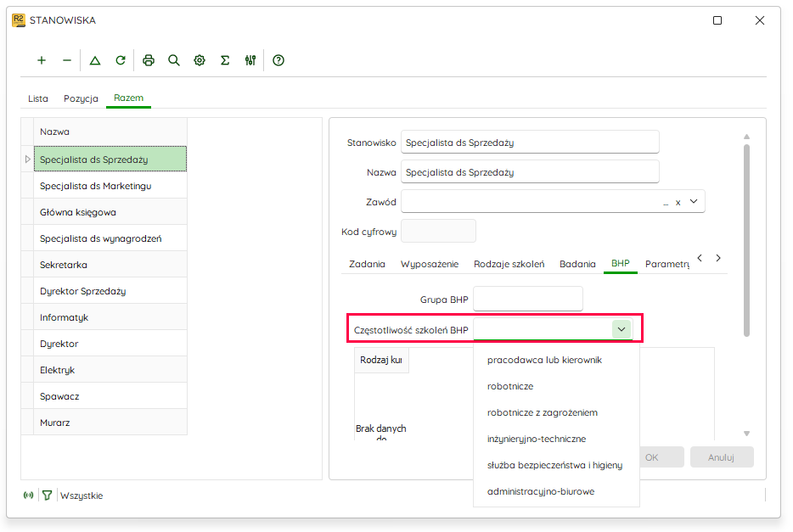Open the Wyposażenie tab
The height and width of the screenshot is (532, 793).
pos(430,264)
